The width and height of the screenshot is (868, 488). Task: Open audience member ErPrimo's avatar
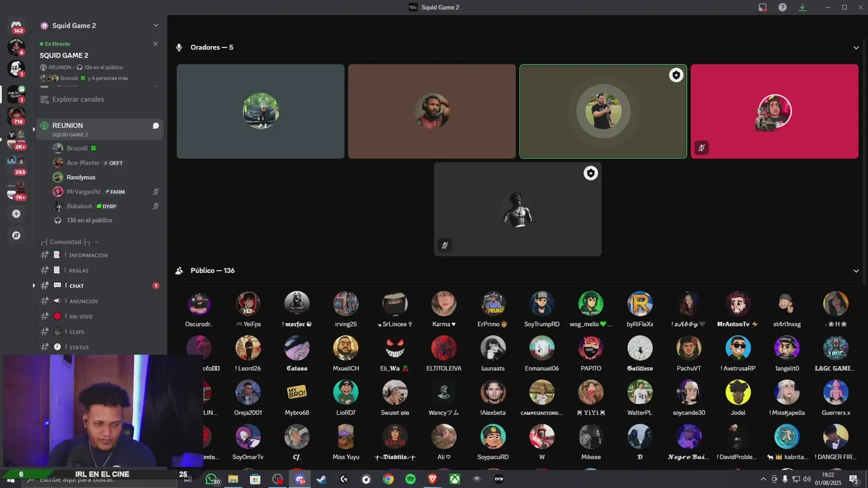coord(493,304)
